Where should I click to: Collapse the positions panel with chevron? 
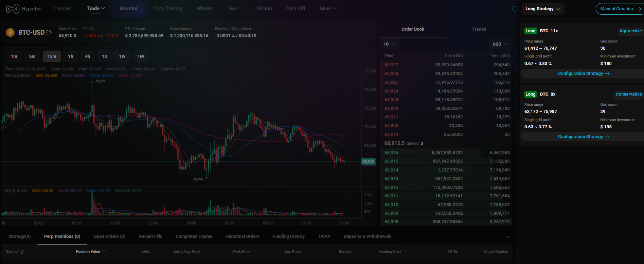point(507,237)
